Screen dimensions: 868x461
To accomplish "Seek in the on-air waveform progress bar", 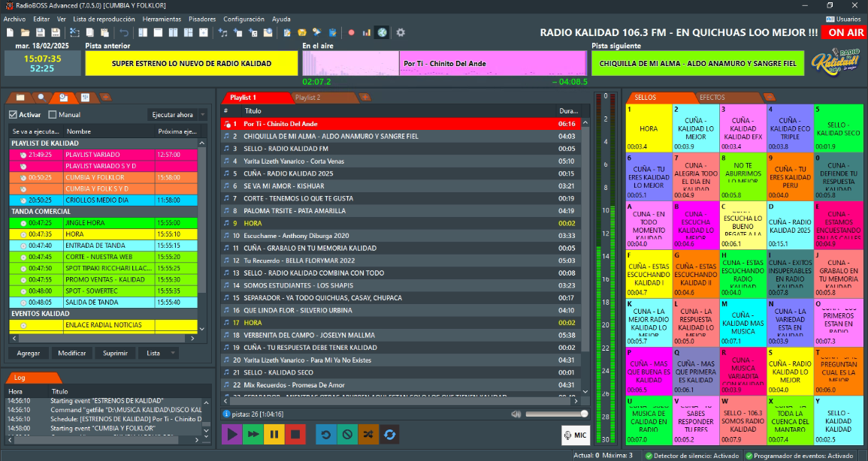I will 444,64.
